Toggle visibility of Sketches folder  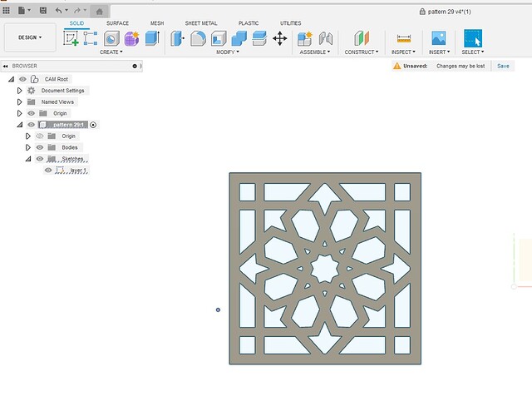[x=40, y=159]
